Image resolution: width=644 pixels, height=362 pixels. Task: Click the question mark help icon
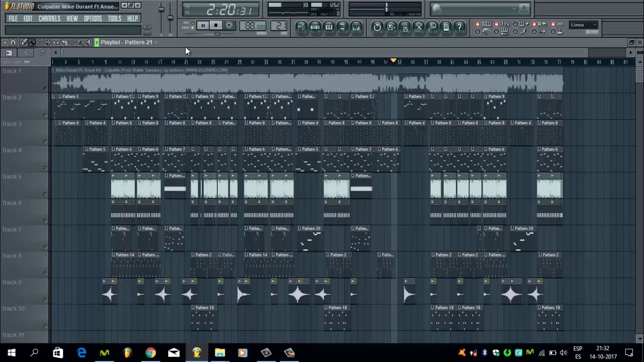tap(459, 27)
